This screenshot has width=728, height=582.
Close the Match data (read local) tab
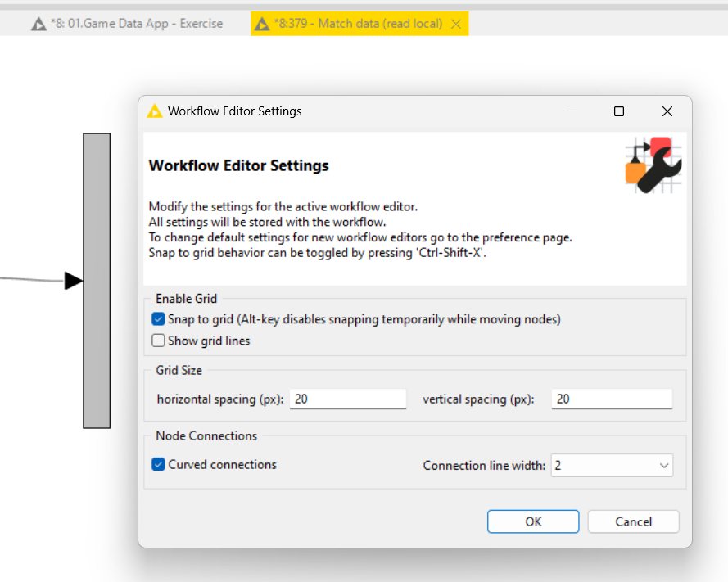tap(456, 24)
